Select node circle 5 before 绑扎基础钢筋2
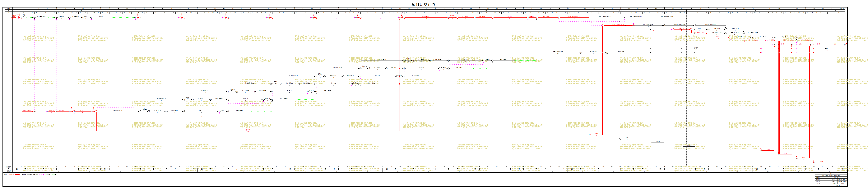The image size is (868, 187). pos(34,18)
